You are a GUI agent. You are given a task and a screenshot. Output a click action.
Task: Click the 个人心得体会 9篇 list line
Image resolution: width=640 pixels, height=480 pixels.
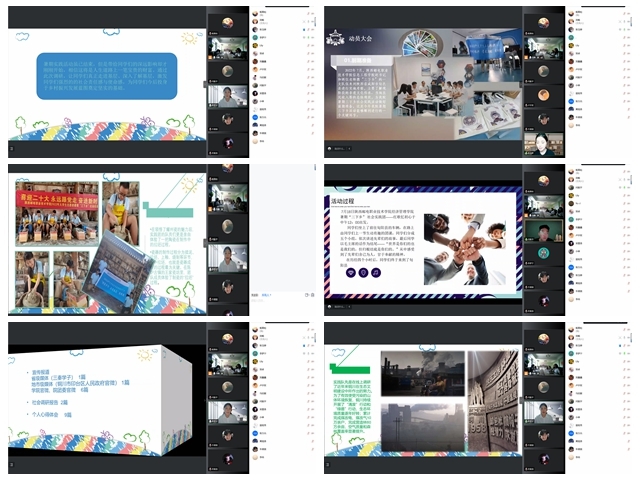coord(49,413)
